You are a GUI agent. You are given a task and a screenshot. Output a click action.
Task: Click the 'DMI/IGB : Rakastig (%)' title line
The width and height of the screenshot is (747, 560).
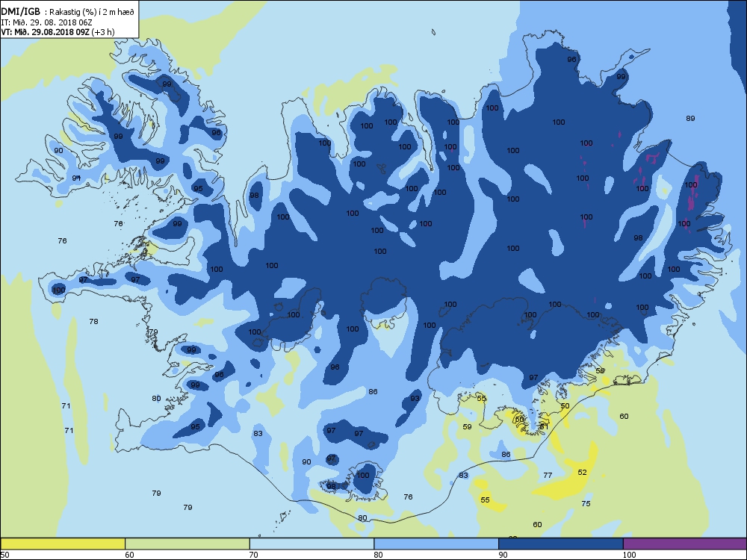tap(68, 13)
